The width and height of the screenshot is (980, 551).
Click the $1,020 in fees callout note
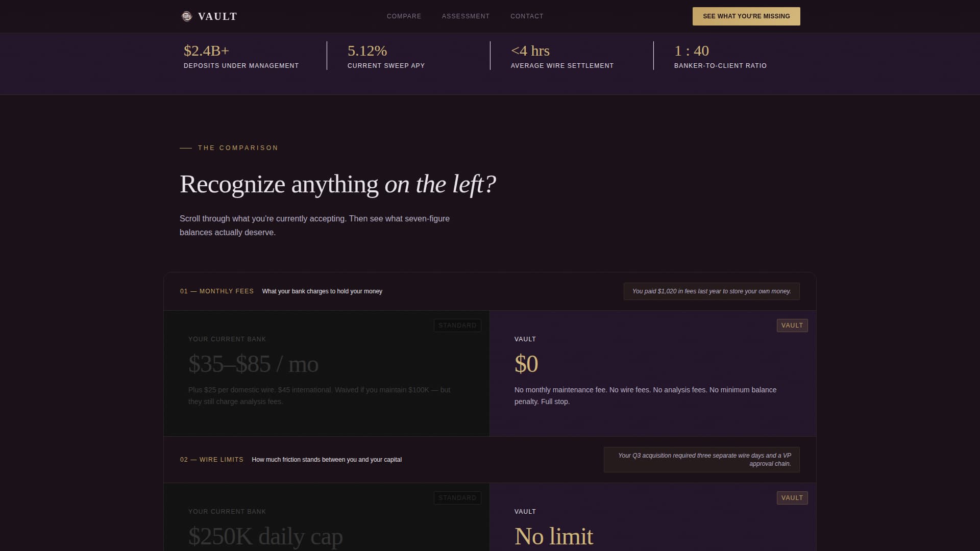pos(711,291)
